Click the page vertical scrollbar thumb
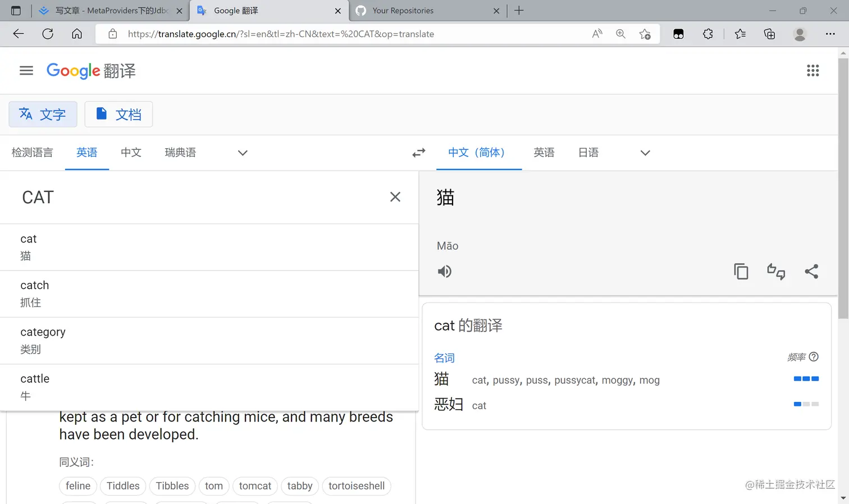This screenshot has width=849, height=504. pyautogui.click(x=843, y=188)
